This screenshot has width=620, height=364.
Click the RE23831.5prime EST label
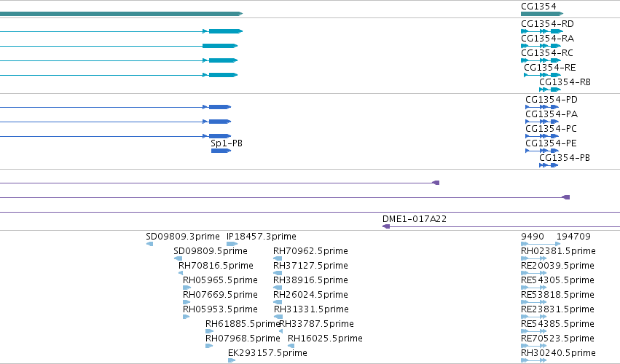click(x=557, y=309)
